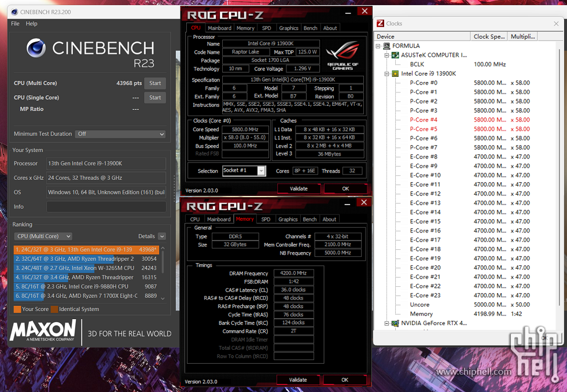Open the Cinebench Help menu
The width and height of the screenshot is (567, 392).
click(31, 24)
